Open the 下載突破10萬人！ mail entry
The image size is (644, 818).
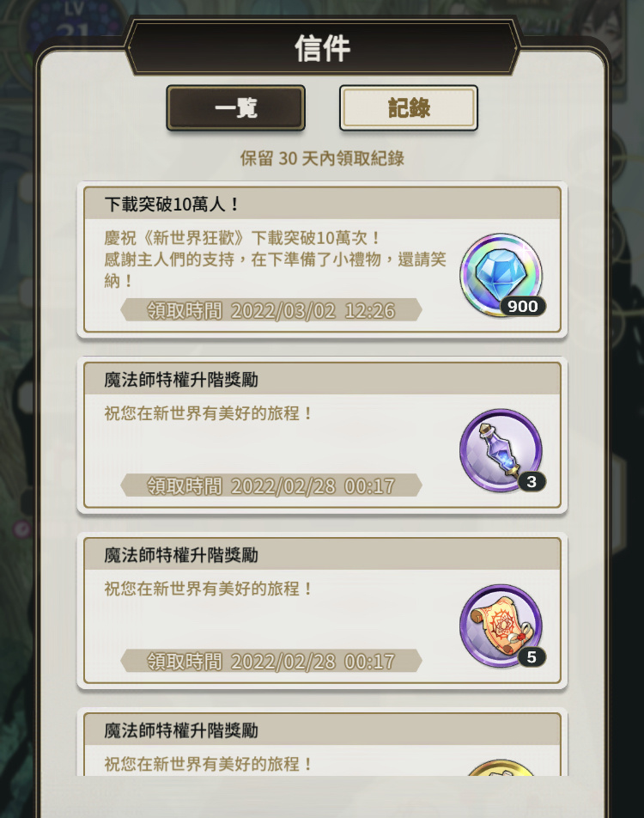(322, 259)
